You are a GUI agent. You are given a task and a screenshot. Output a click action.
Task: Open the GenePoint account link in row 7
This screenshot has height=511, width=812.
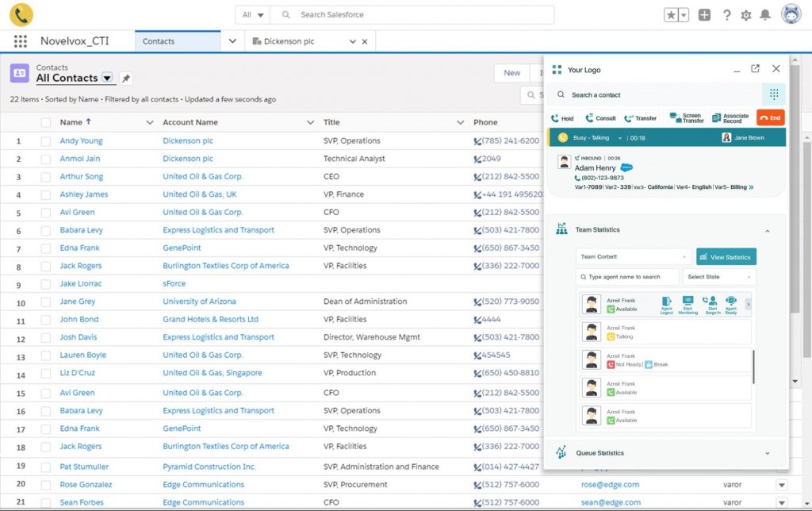(182, 248)
